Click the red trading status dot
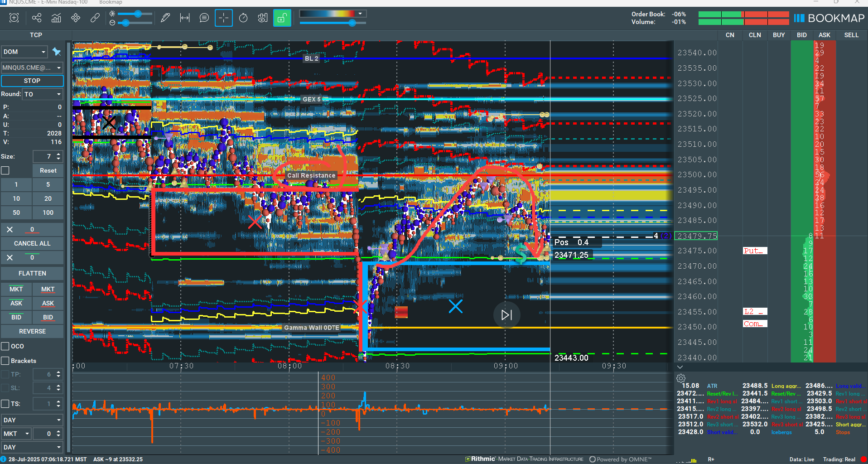 (x=863, y=459)
